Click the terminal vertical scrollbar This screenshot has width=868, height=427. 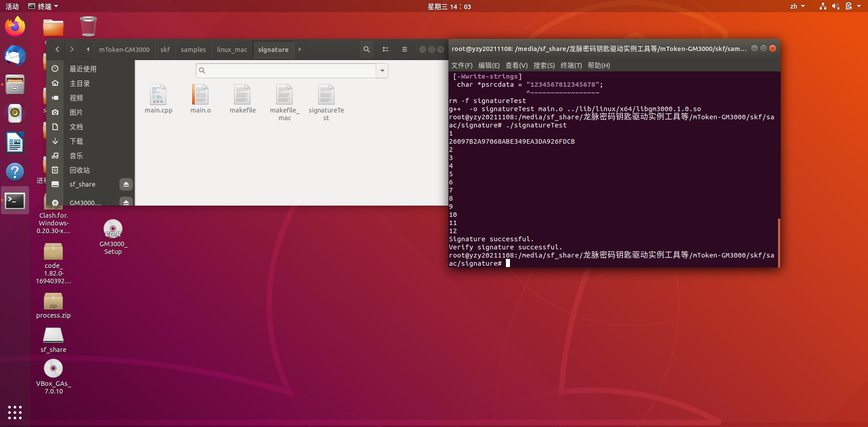pyautogui.click(x=778, y=243)
